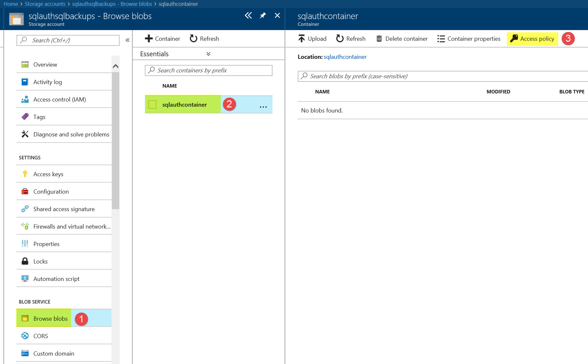
Task: Expand the Essentials section chevron
Action: coord(208,54)
